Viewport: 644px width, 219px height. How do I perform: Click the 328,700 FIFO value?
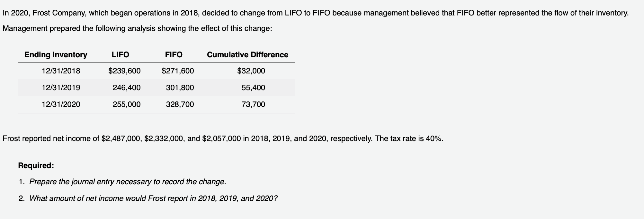[x=180, y=104]
